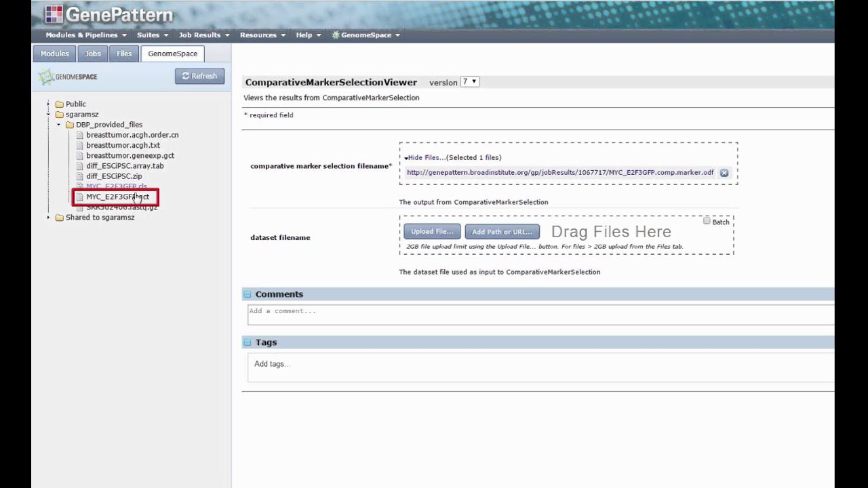
Task: Select the Public folder label
Action: click(76, 104)
